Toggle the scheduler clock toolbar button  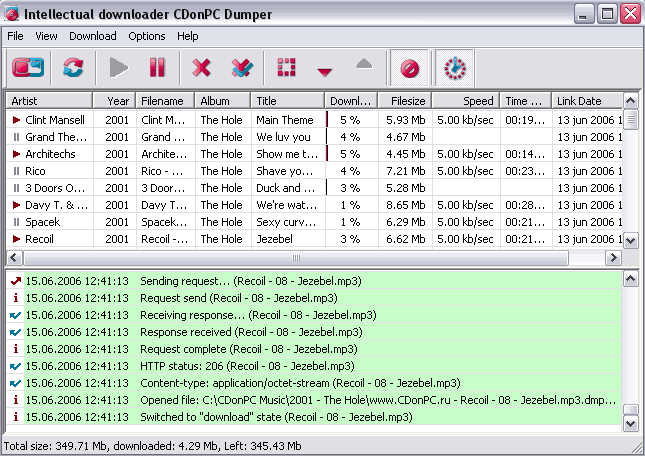point(455,68)
